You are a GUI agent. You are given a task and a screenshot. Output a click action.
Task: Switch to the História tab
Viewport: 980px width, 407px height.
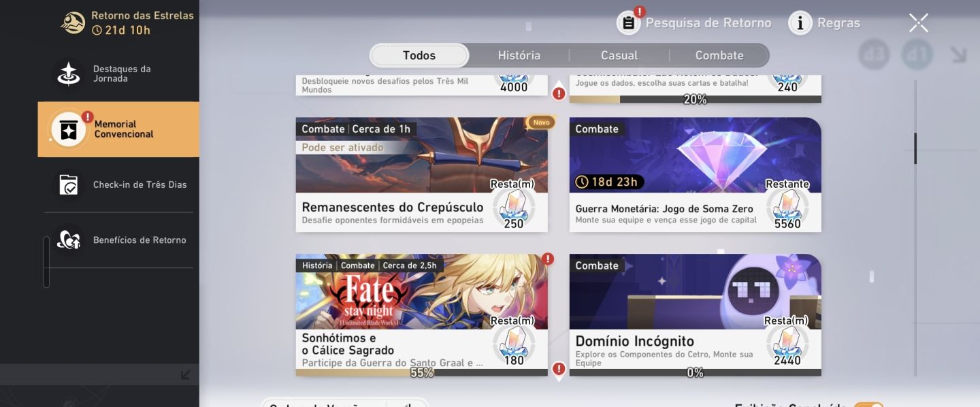(519, 55)
